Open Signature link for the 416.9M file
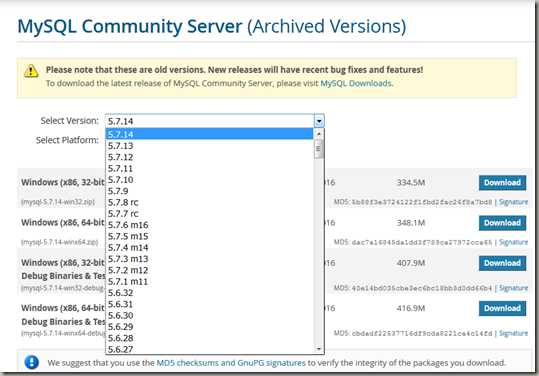Screen dimensions: 539x376 [x=513, y=333]
